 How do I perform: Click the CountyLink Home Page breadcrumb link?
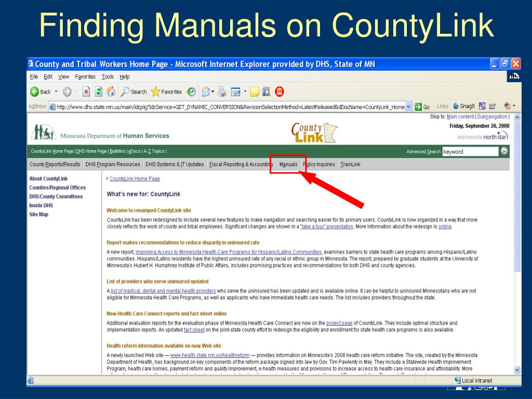click(135, 179)
